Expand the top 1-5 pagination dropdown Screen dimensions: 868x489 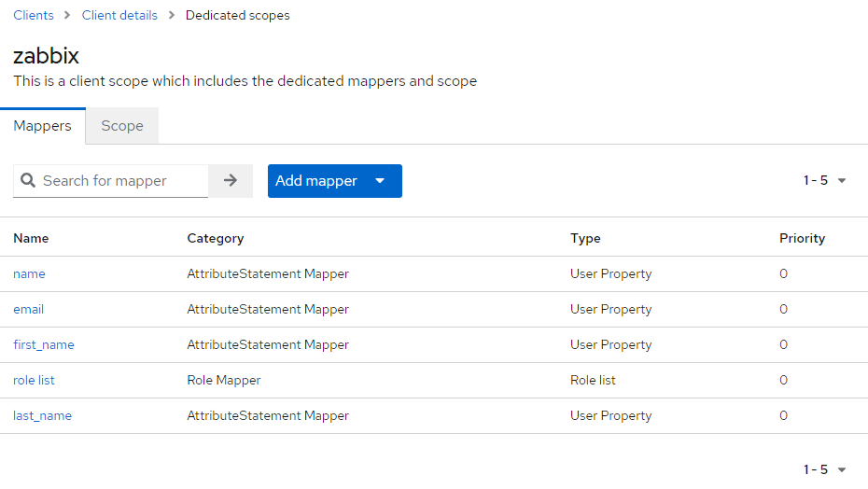coord(825,181)
